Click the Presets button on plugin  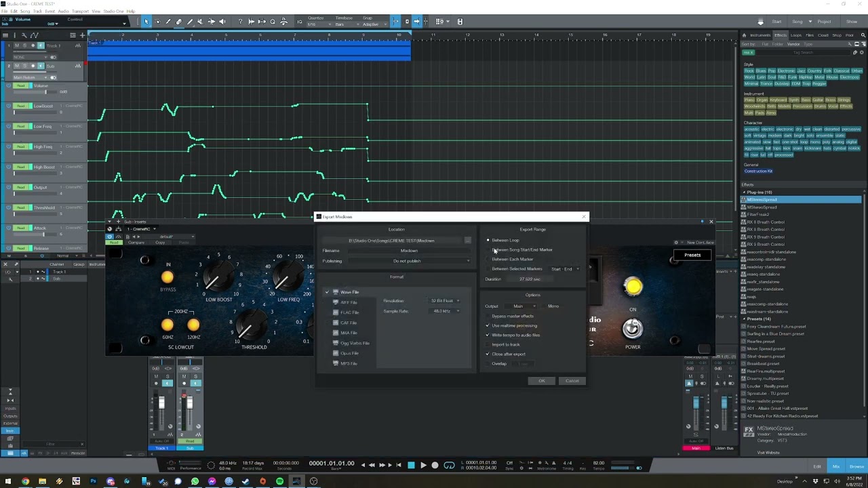click(x=692, y=255)
